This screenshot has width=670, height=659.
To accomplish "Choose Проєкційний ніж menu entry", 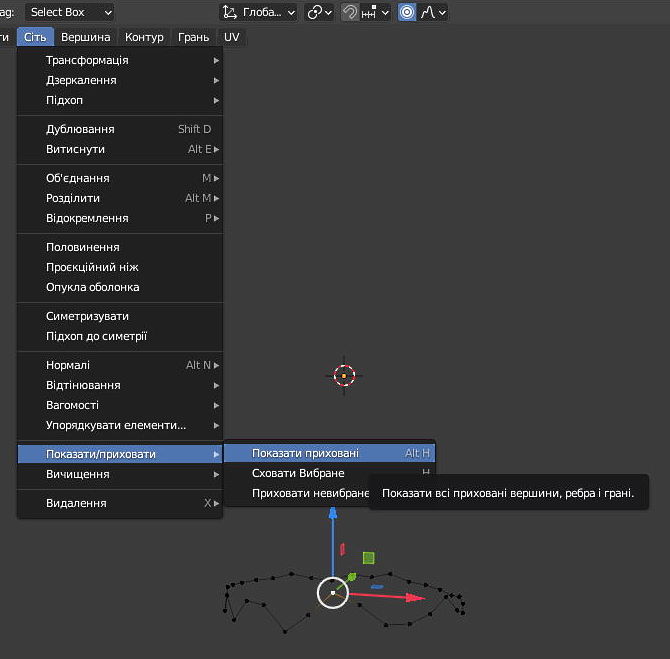I will tap(120, 267).
